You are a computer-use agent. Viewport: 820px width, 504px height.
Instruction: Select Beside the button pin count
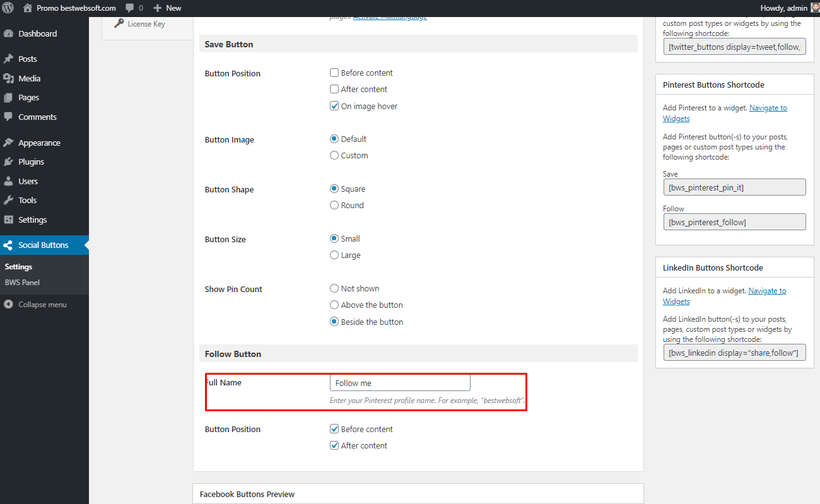click(334, 322)
